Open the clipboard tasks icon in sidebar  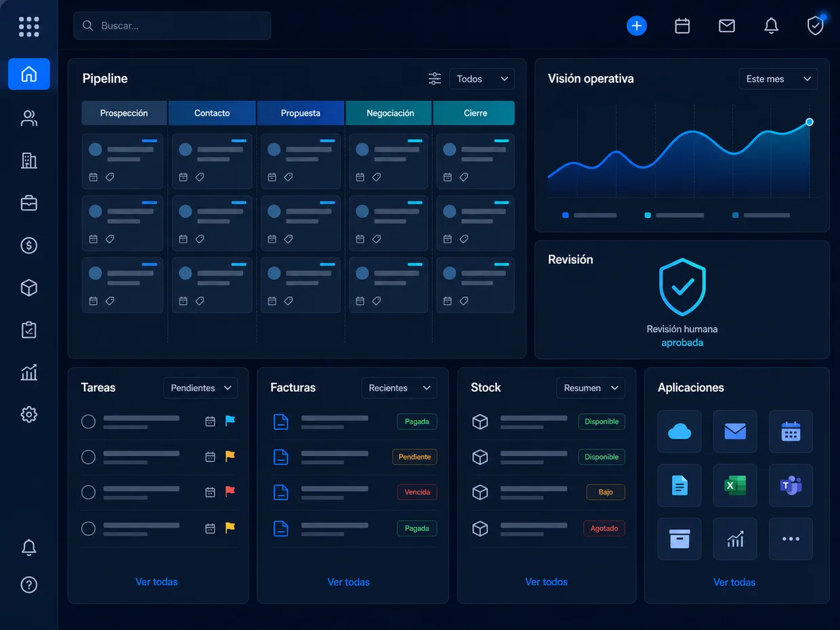pos(29,330)
